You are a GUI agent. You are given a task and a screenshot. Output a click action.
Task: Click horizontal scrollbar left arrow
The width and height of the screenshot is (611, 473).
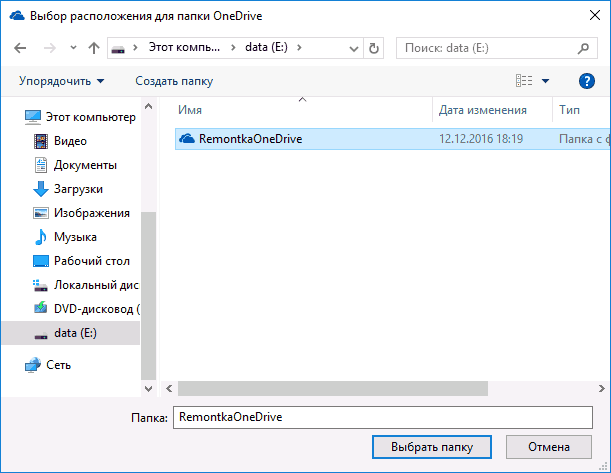(x=169, y=388)
